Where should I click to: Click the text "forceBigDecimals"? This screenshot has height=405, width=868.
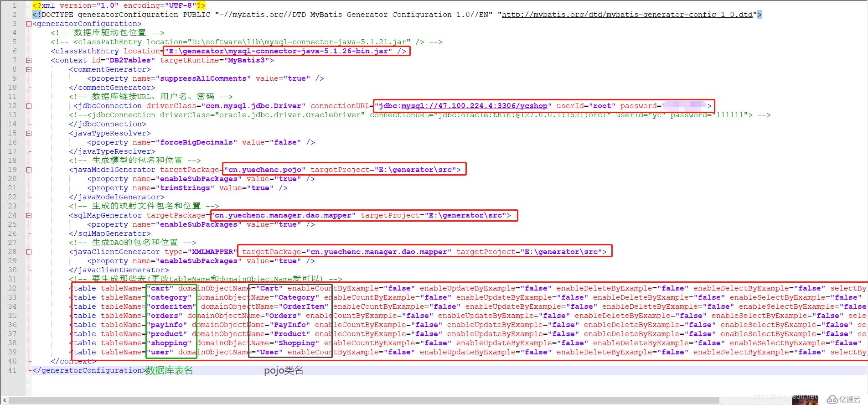click(196, 142)
